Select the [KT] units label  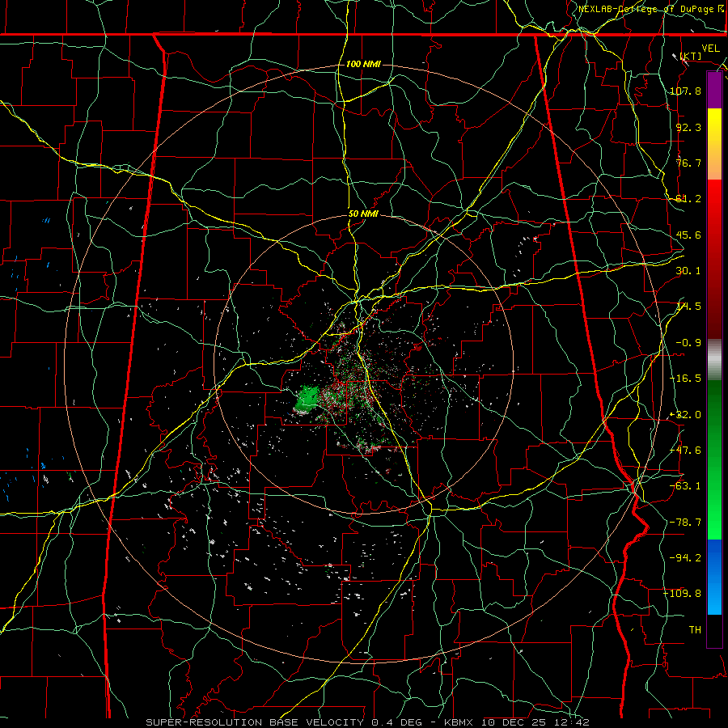691,56
